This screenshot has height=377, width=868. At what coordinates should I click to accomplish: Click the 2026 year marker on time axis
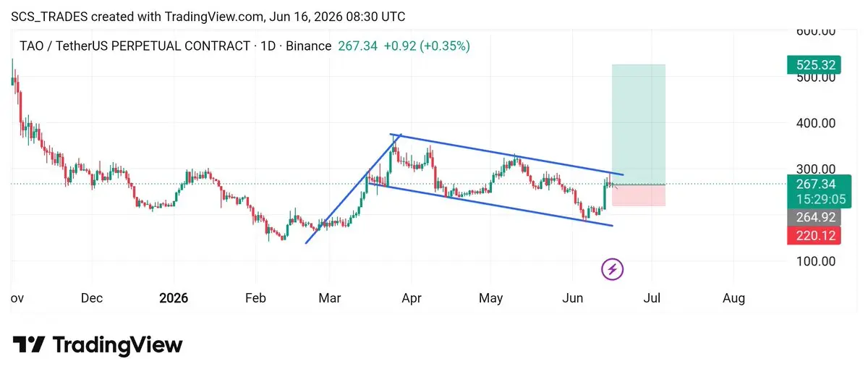[x=174, y=298]
